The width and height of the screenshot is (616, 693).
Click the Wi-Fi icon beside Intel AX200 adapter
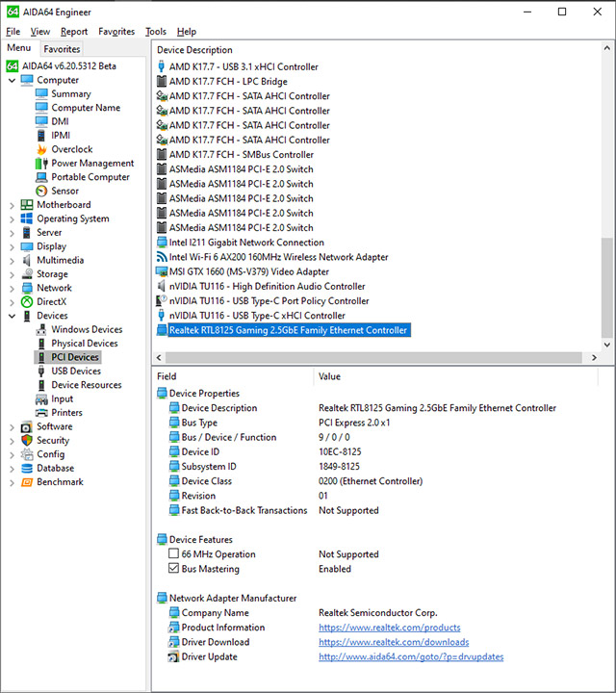[x=162, y=257]
